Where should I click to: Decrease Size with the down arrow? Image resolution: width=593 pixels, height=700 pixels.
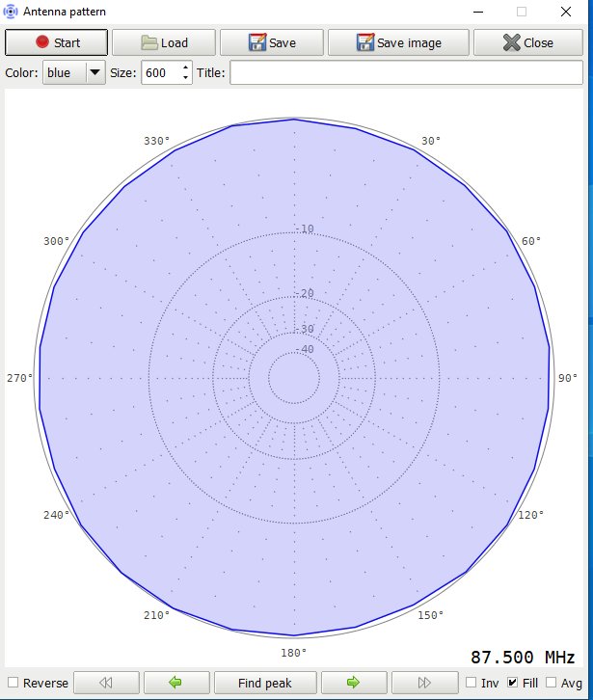(x=185, y=78)
